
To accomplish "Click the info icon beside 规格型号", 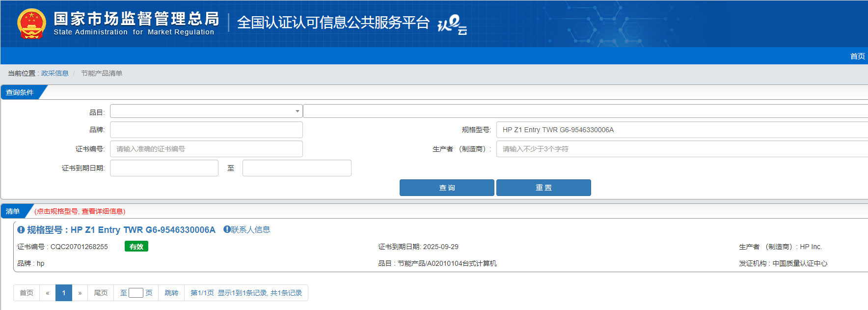I will click(21, 229).
